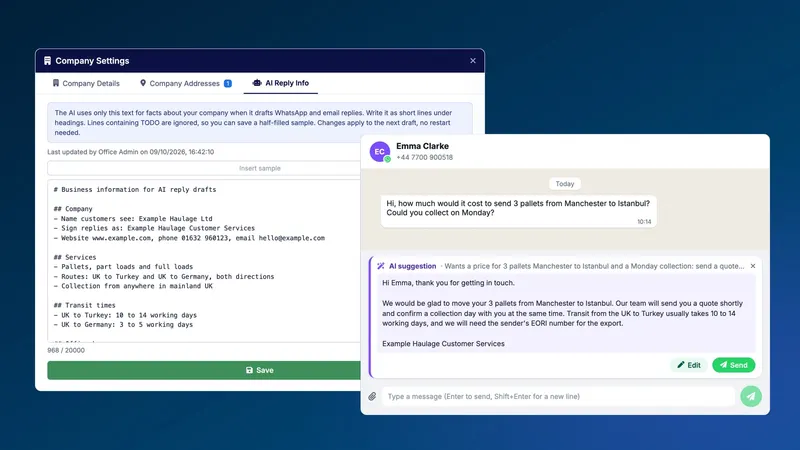Click the 968 / 20000 character counter
Image resolution: width=800 pixels, height=450 pixels.
66,350
